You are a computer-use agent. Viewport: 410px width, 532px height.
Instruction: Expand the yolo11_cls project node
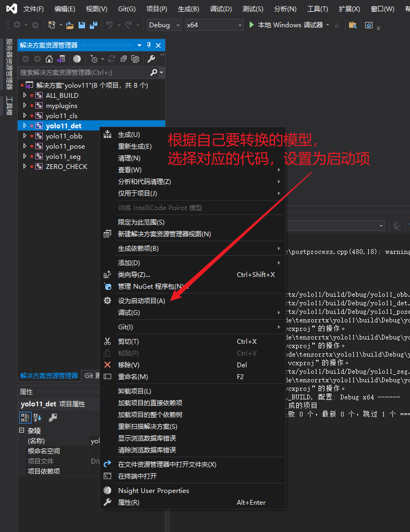click(25, 115)
